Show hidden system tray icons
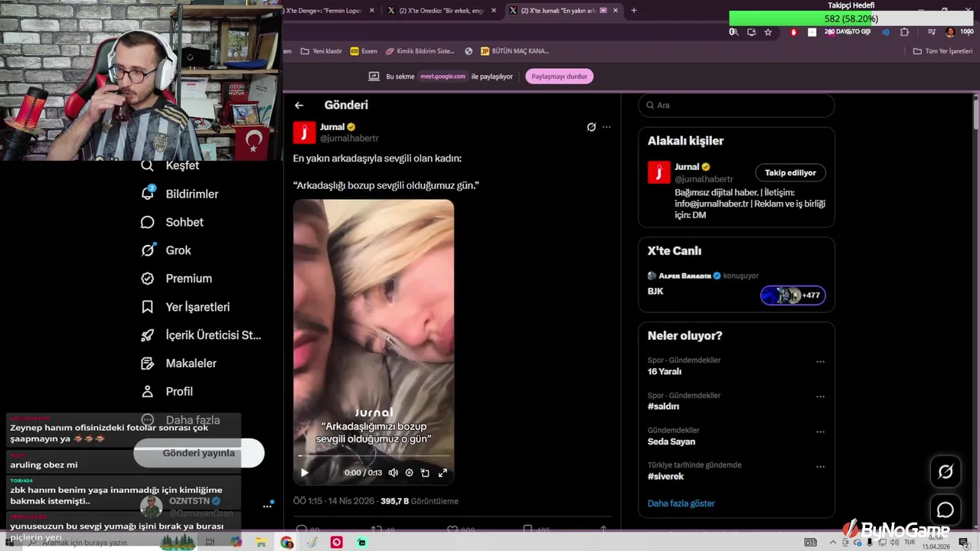This screenshot has height=551, width=980. point(833,543)
